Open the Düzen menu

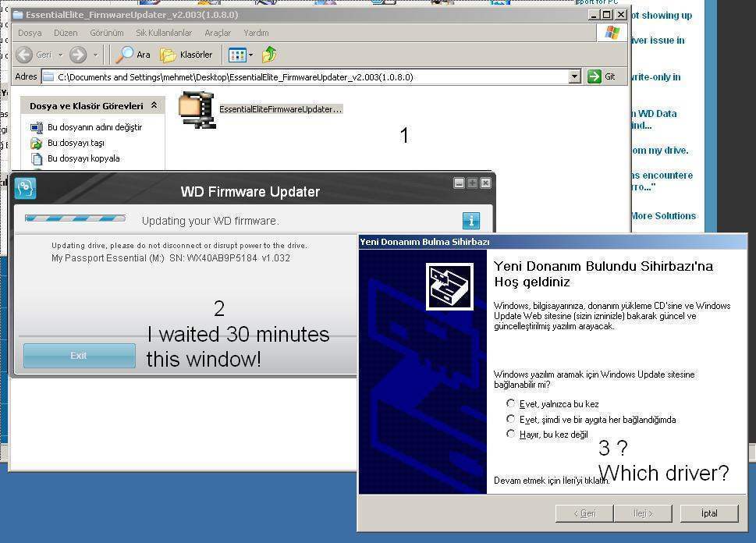click(66, 33)
